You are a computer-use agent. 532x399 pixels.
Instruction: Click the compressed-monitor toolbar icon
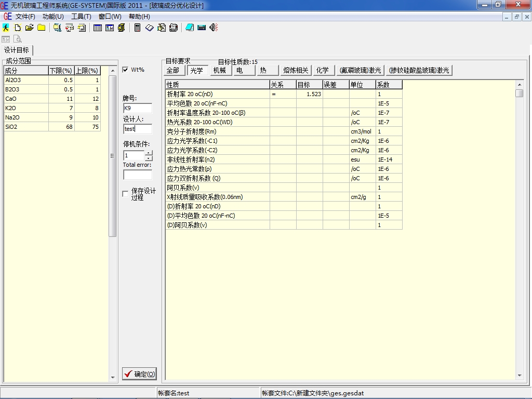tap(57, 28)
